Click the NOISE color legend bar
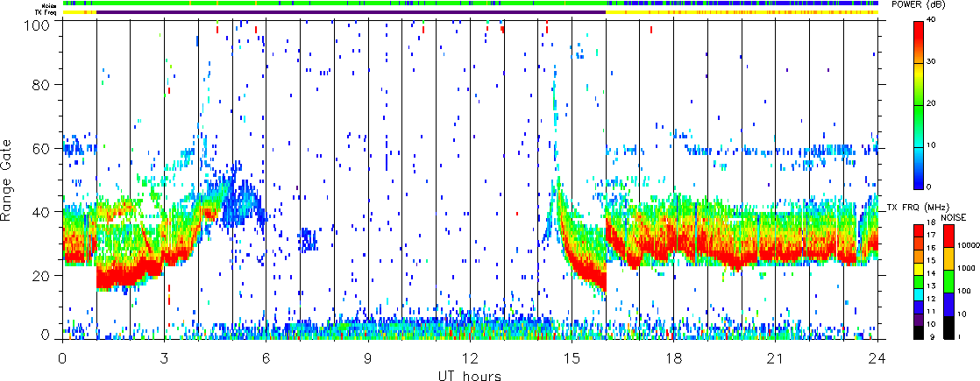 coord(947,280)
